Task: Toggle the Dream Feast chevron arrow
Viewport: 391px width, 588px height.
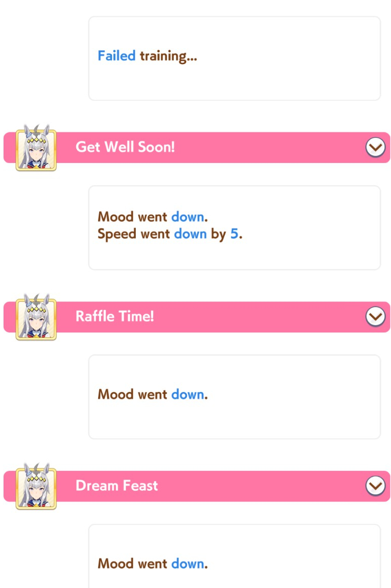Action: [375, 486]
